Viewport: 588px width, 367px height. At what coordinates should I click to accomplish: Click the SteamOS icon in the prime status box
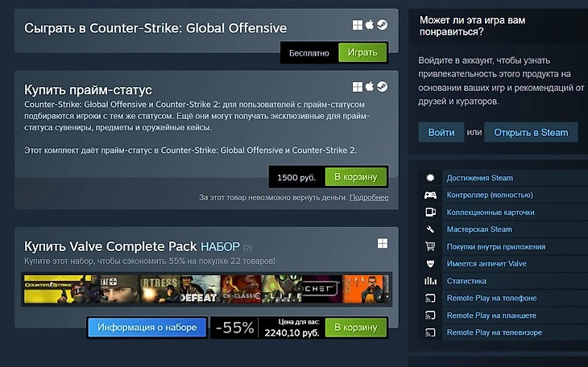(382, 87)
